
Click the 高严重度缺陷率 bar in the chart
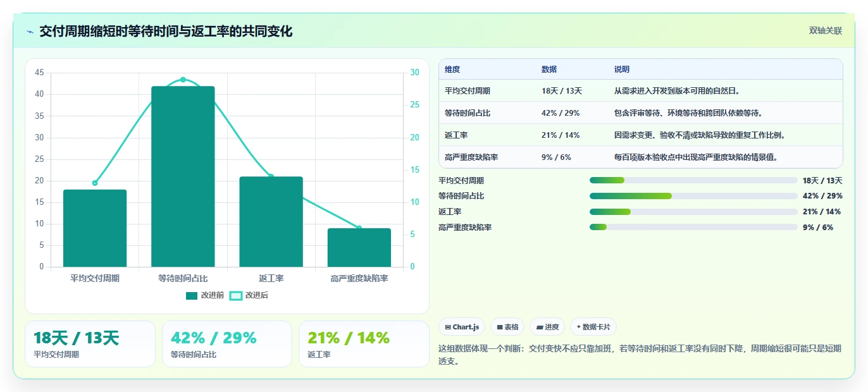coord(359,248)
